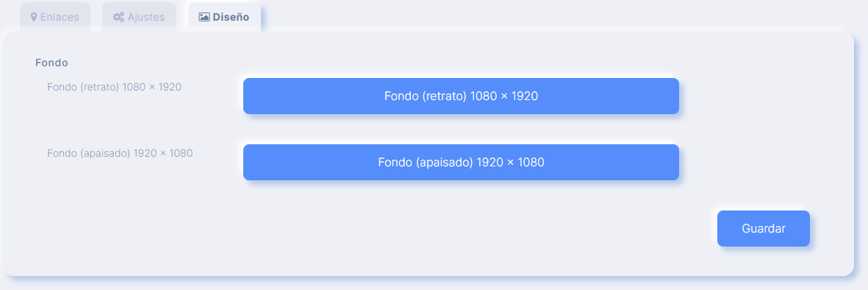Upload a portrait background image

461,96
